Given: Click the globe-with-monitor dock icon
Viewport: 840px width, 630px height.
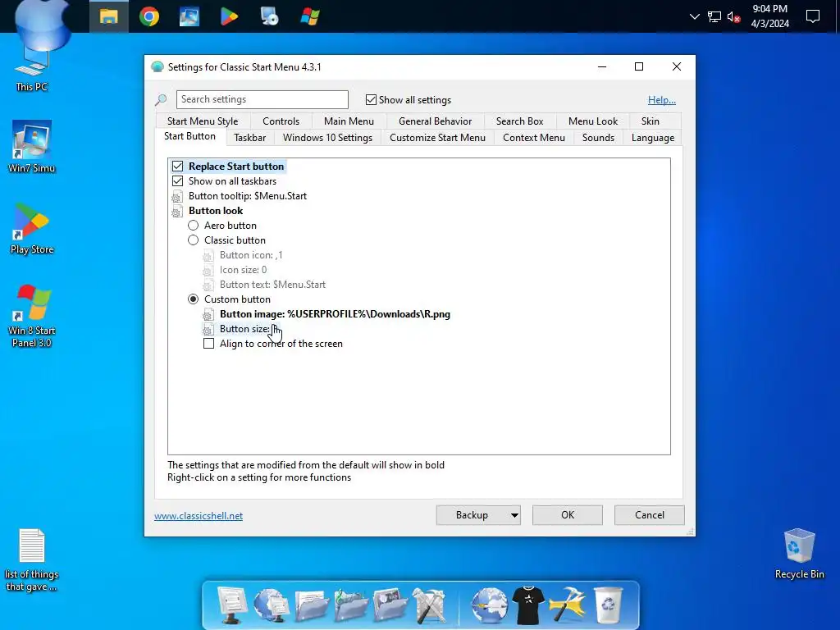Looking at the screenshot, I should point(272,605).
